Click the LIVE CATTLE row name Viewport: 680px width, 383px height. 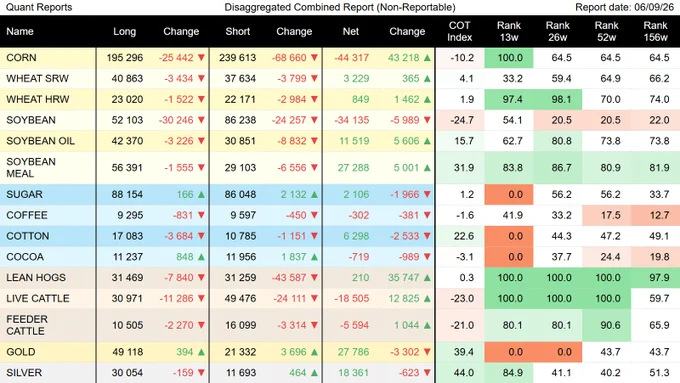tap(38, 298)
